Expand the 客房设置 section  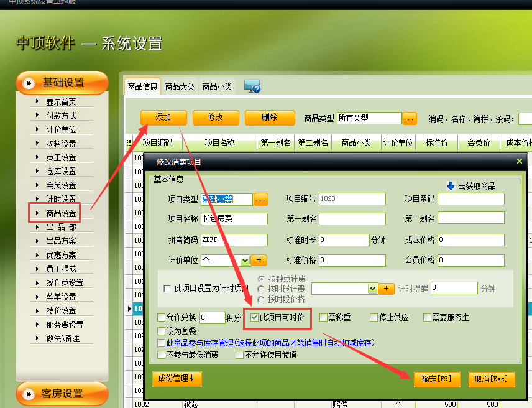click(x=62, y=394)
